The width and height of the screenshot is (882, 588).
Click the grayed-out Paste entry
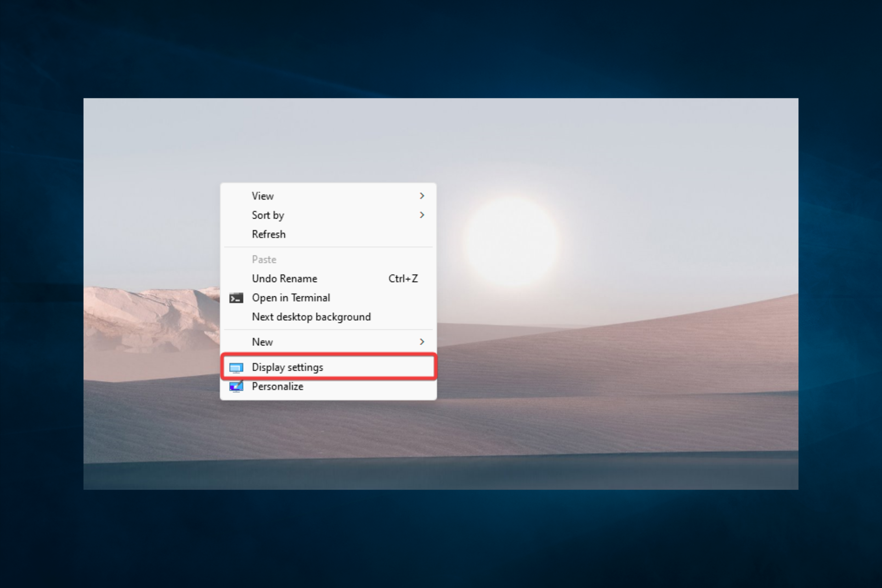click(x=264, y=259)
